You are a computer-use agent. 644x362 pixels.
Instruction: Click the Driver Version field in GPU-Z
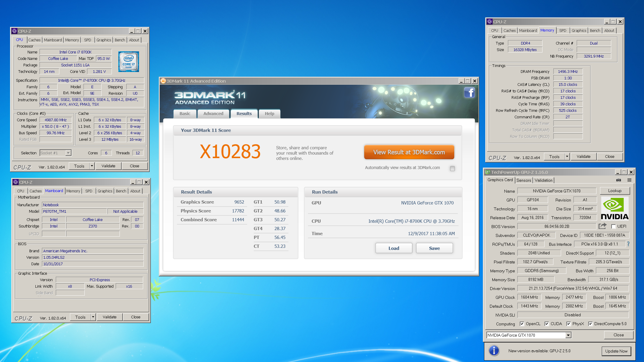tap(573, 288)
